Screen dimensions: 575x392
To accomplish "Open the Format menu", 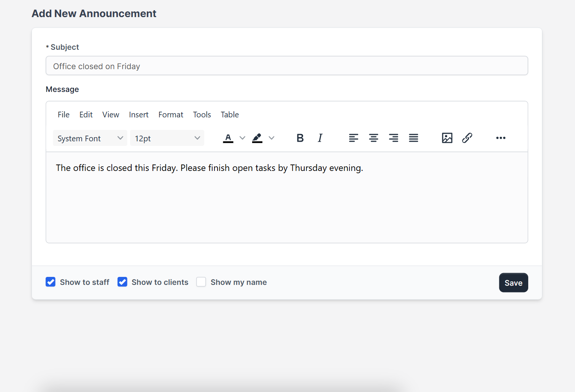I will (171, 115).
